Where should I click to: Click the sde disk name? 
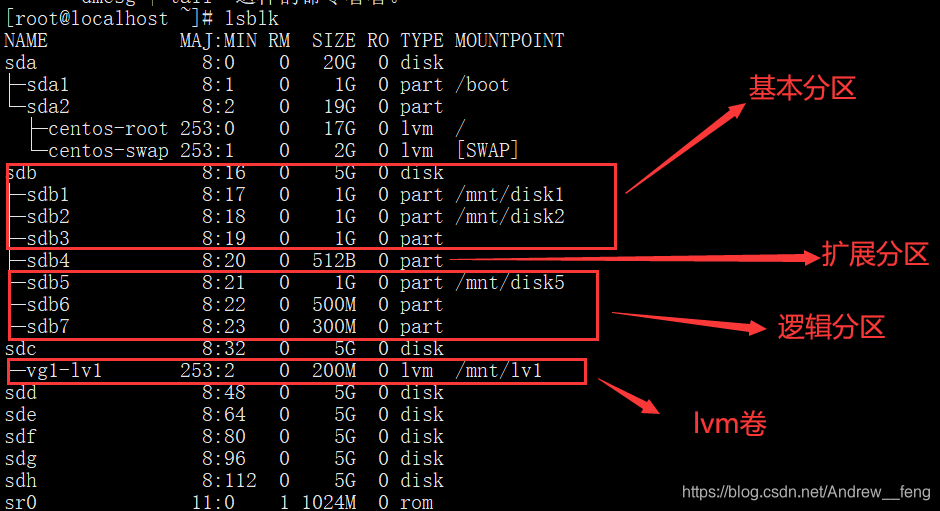click(20, 414)
